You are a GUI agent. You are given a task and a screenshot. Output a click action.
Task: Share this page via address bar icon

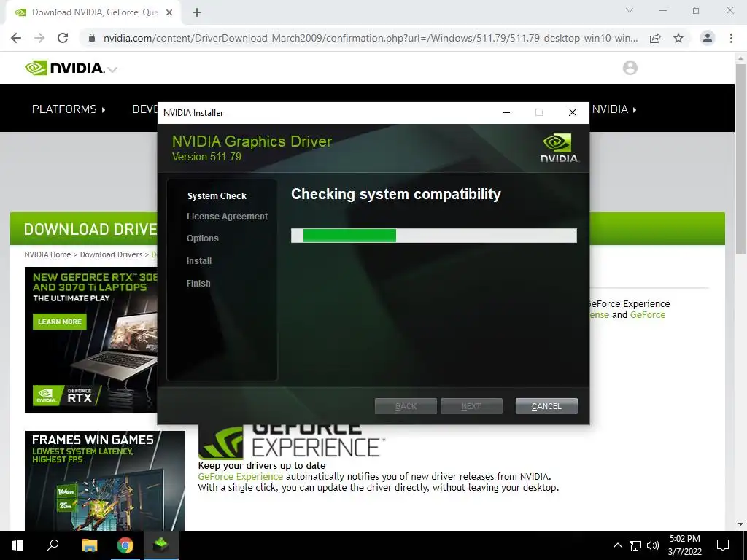(655, 38)
